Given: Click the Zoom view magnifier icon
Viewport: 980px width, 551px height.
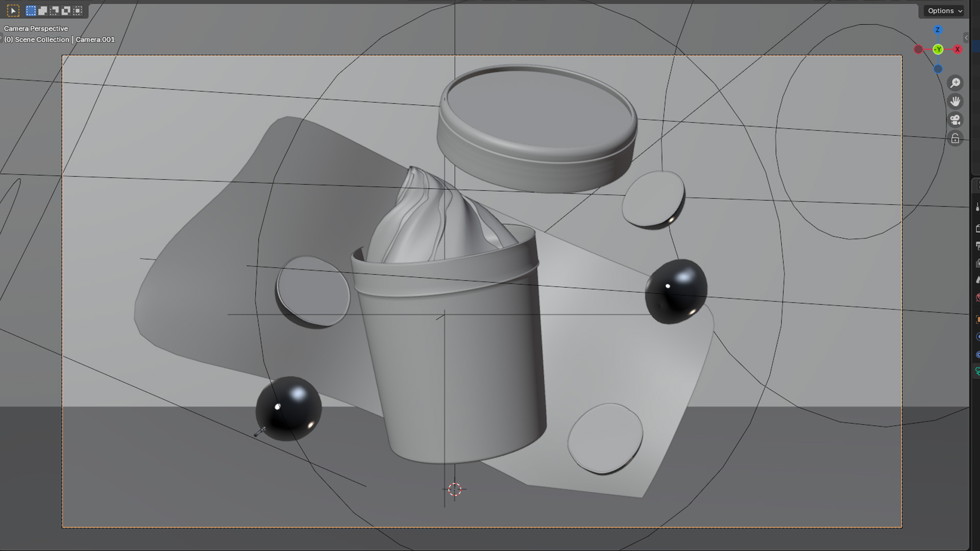Looking at the screenshot, I should pyautogui.click(x=955, y=83).
